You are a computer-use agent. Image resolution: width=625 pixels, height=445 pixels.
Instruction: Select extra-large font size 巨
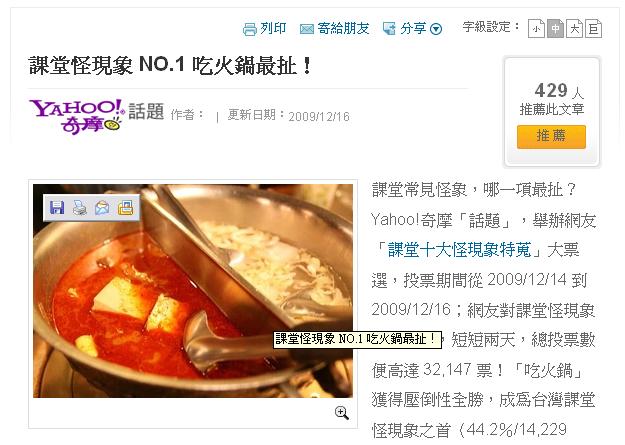pyautogui.click(x=593, y=29)
